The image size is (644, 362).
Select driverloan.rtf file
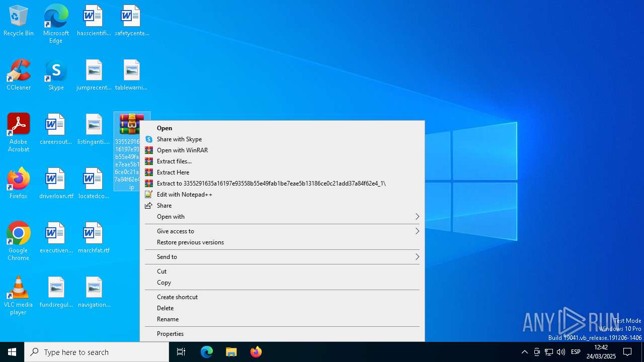[x=56, y=184]
